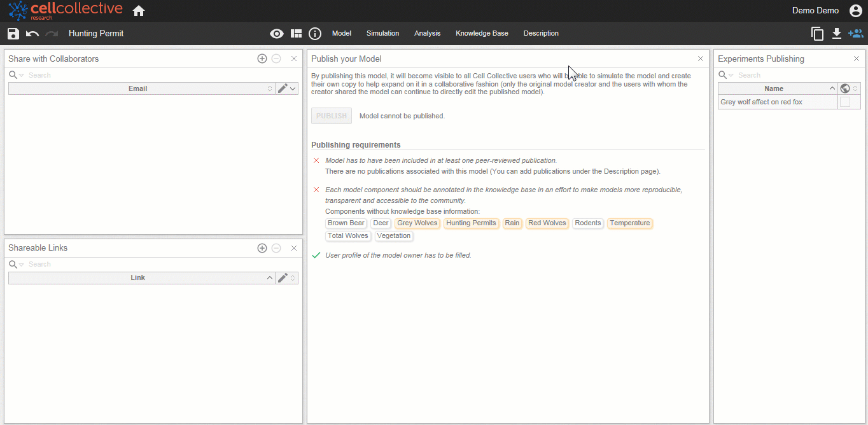Image resolution: width=868 pixels, height=425 pixels.
Task: Select the Hunting Permits component tag
Action: tap(471, 223)
